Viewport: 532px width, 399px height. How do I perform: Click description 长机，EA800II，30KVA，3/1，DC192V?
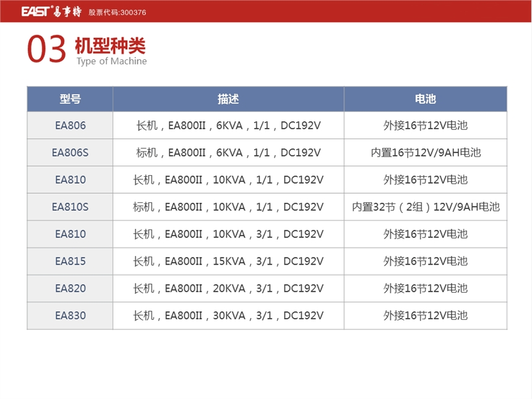tap(228, 315)
